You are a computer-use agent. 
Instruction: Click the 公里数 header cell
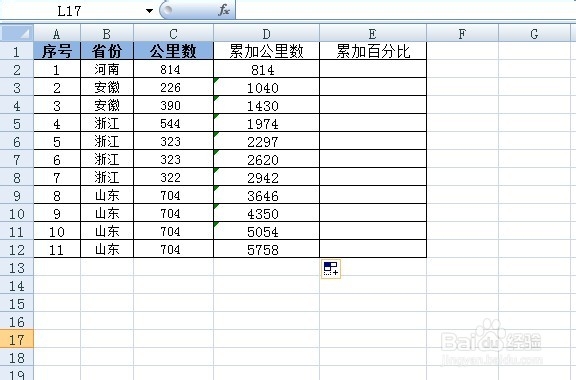pos(173,51)
